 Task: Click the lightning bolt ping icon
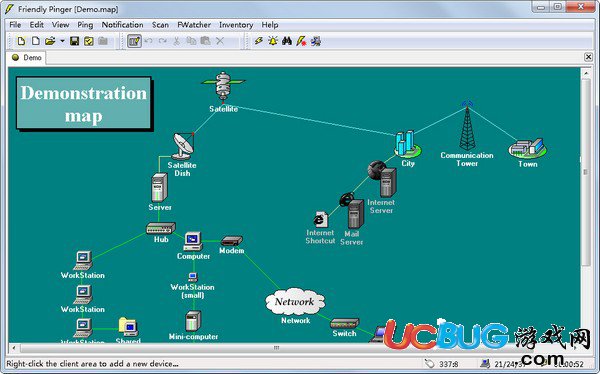click(x=259, y=41)
